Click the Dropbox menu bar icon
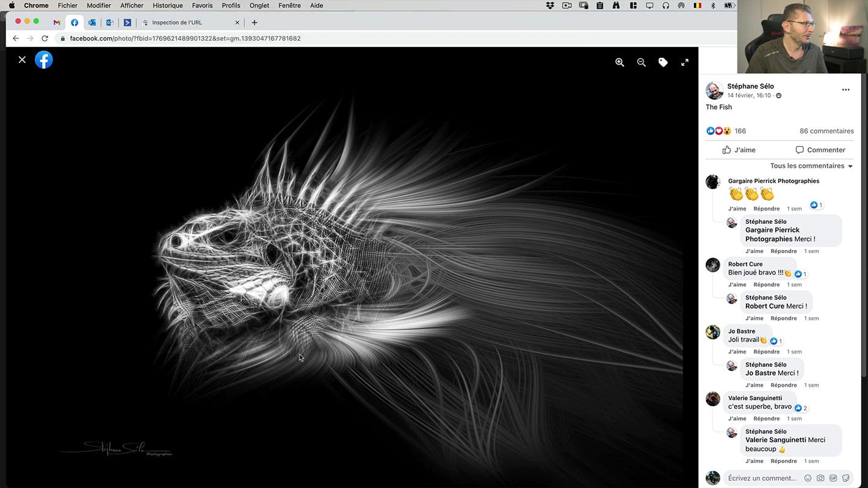 (x=550, y=5)
